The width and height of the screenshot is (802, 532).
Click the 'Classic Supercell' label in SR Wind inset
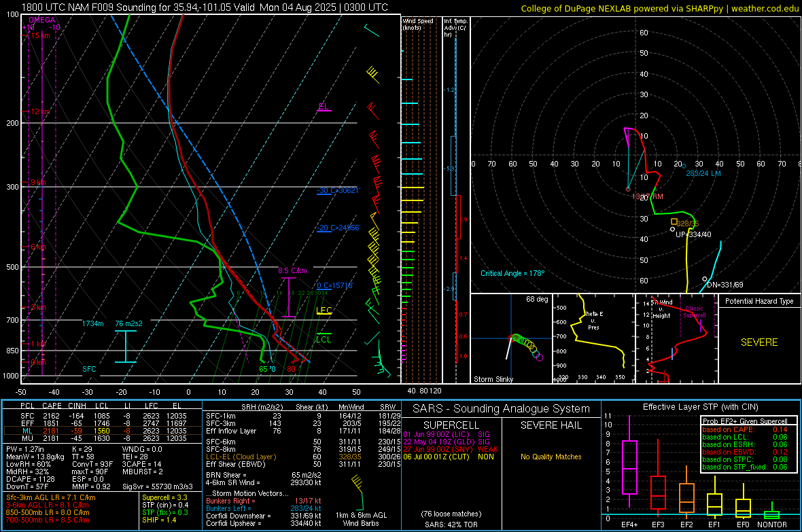coord(694,312)
